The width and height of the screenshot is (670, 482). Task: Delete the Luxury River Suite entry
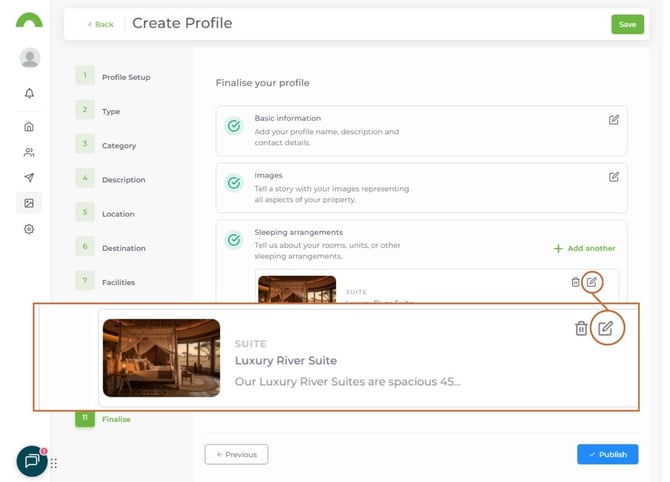(580, 328)
